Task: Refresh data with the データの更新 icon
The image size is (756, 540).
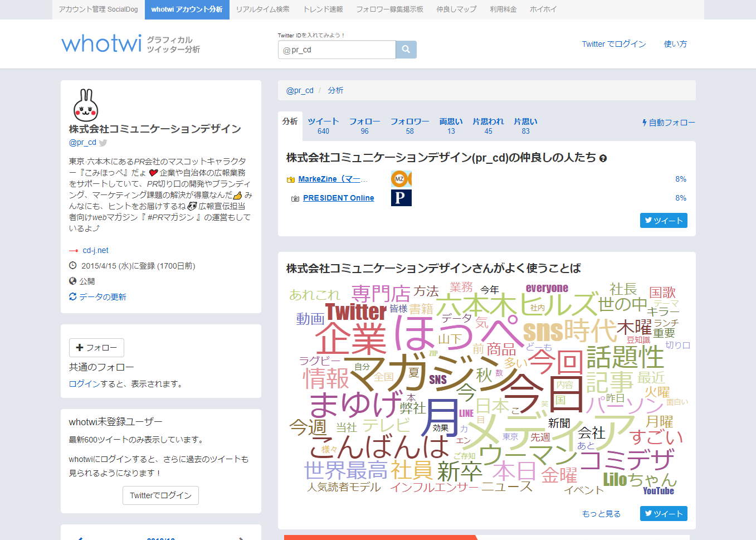Action: pos(71,297)
